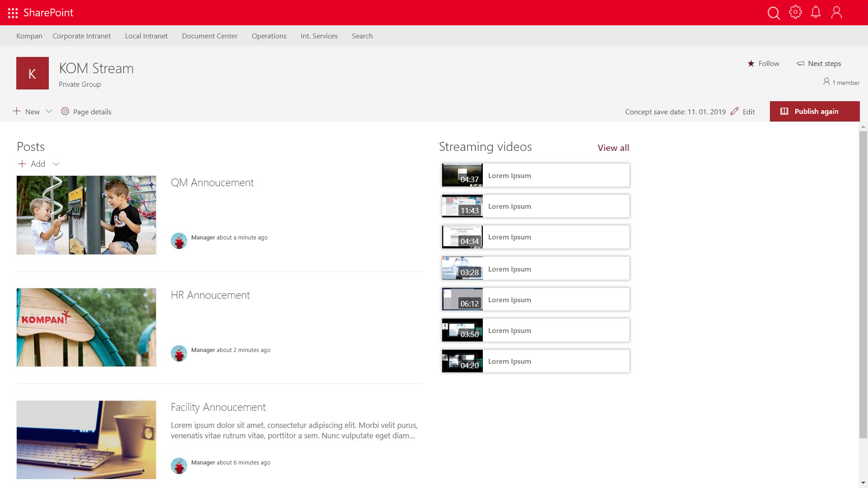Viewport: 868px width, 488px height.
Task: Open the settings gear icon
Action: pos(795,12)
